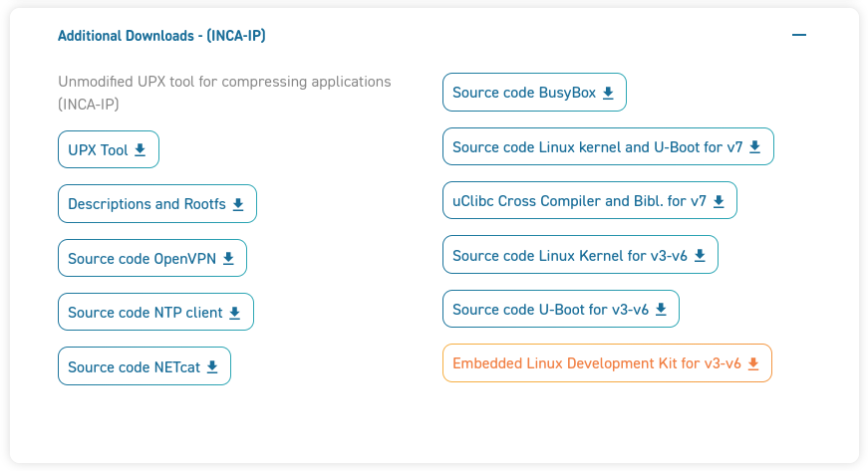Click the download arrow on Source code U-Boot v3-v6
The height and width of the screenshot is (471, 868).
(x=661, y=310)
